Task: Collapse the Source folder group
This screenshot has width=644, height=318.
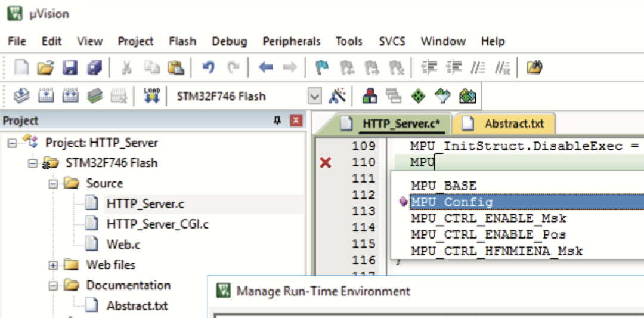Action: [52, 184]
